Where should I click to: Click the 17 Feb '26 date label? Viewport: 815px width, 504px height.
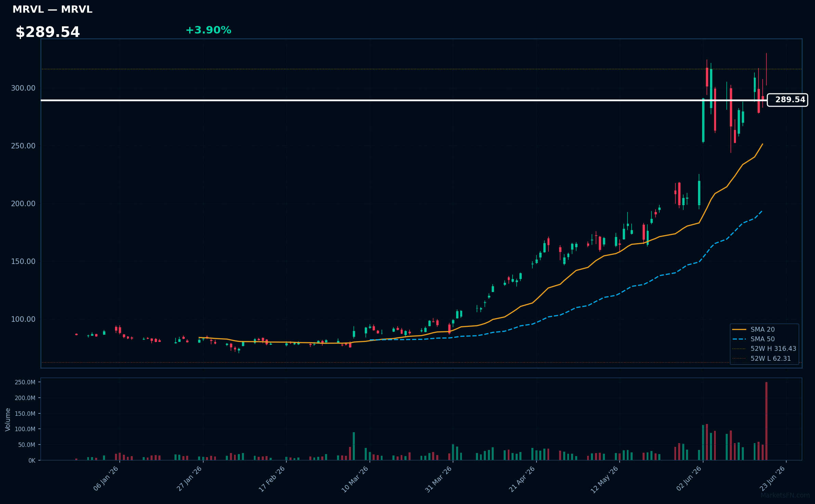272,479
